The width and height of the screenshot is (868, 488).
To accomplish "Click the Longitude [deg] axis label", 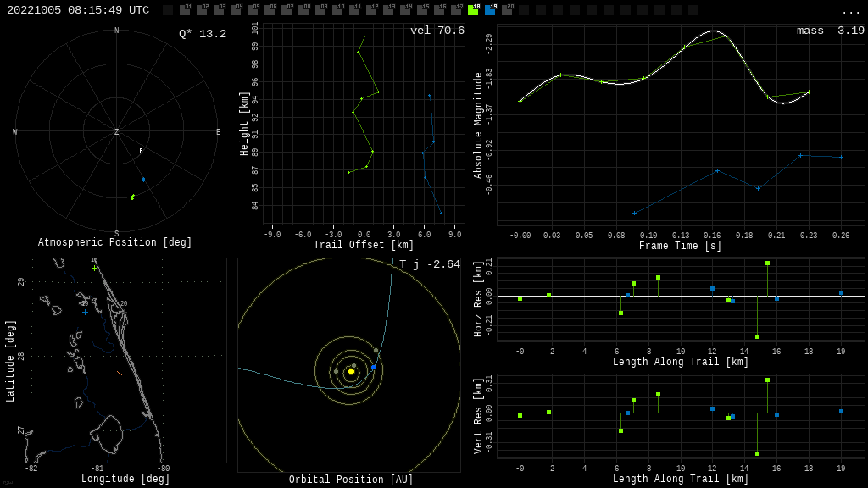I will pos(125,479).
